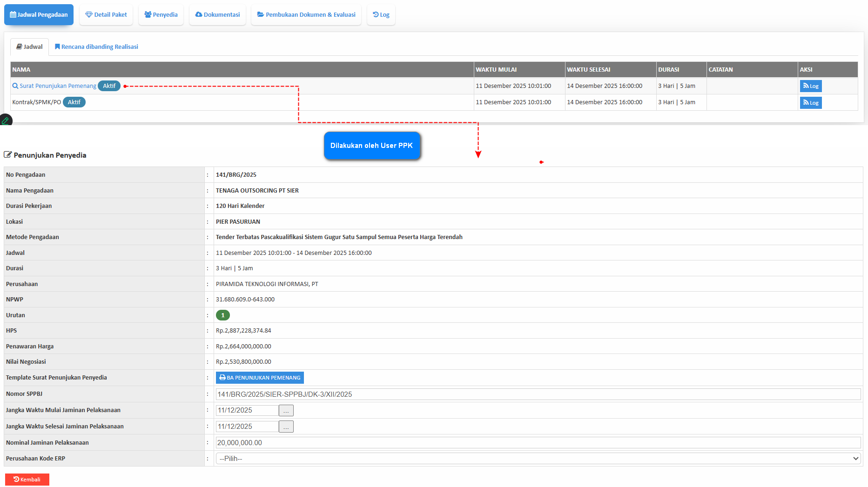This screenshot has width=868, height=487.
Task: Print the BA Penunjukan Pemenang template
Action: click(x=260, y=378)
